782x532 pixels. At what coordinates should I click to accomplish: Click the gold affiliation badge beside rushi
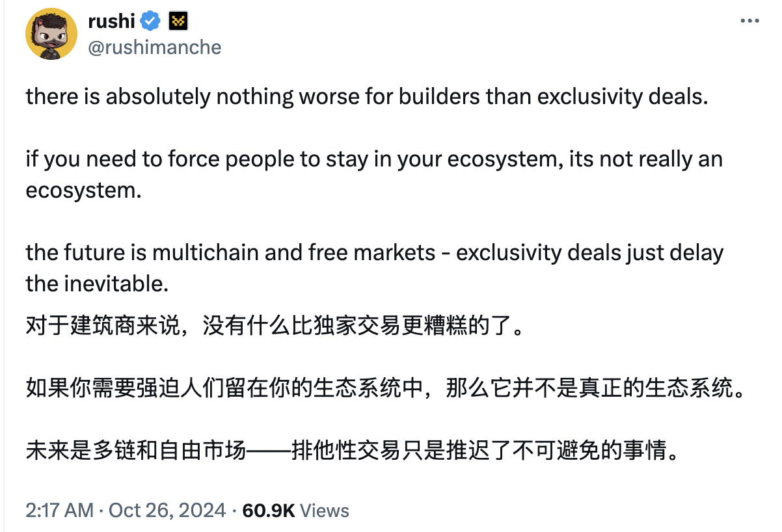pos(178,21)
